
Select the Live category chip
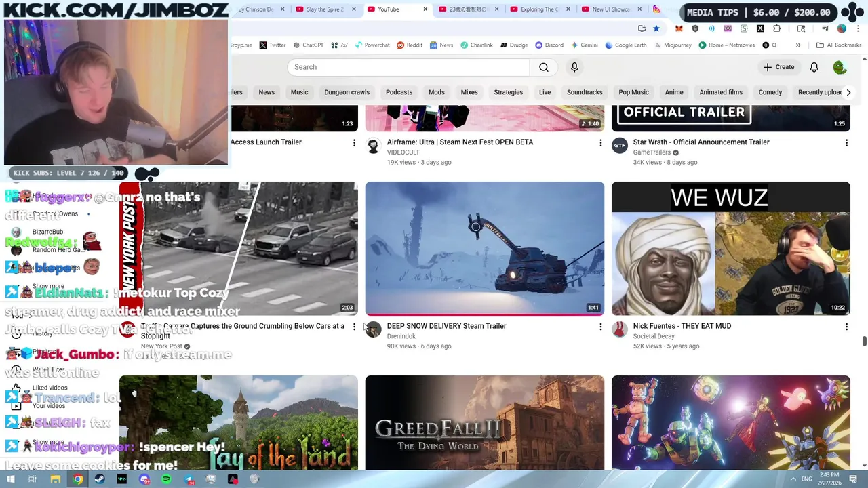545,92
